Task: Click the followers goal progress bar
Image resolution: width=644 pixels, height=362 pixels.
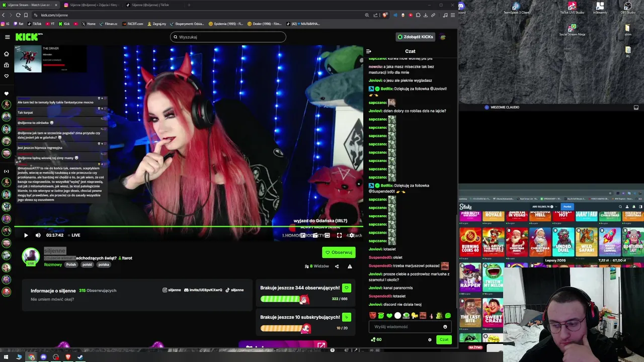Action: point(285,299)
